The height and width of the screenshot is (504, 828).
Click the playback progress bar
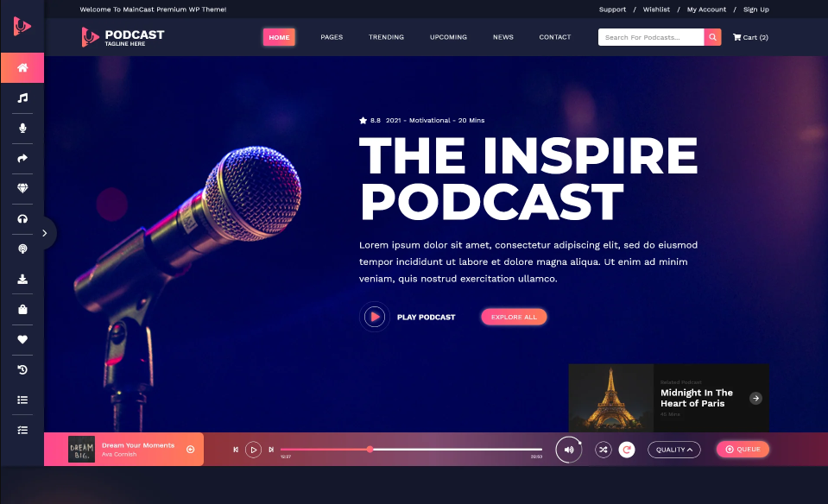click(411, 450)
